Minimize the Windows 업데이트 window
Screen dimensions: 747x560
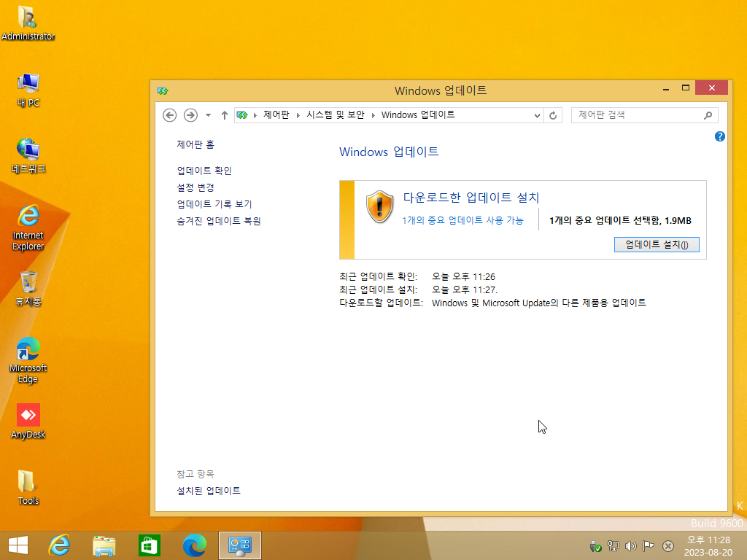(666, 88)
